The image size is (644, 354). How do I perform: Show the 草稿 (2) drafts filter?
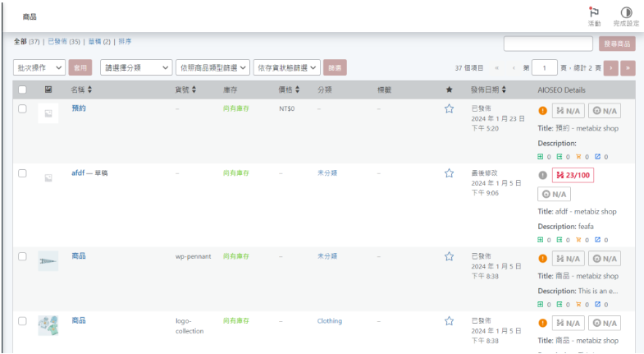coord(99,42)
